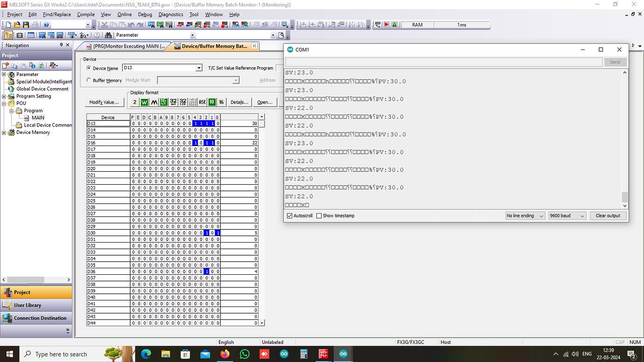Open the 9600 baud rate dropdown
The width and height of the screenshot is (644, 362).
(567, 216)
